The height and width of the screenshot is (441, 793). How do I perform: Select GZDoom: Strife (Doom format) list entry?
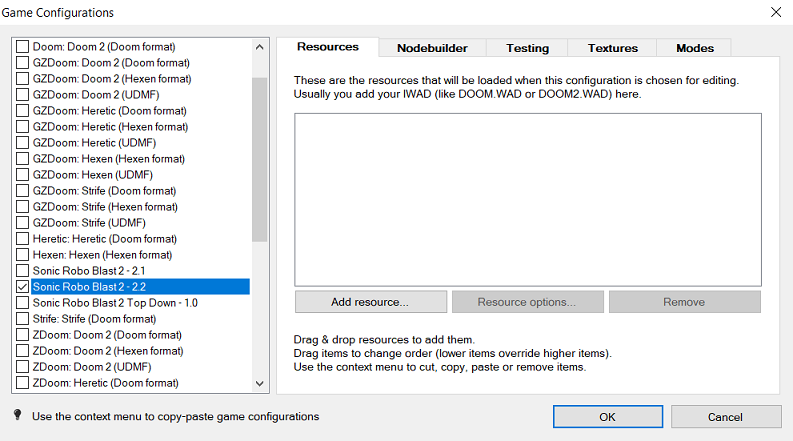click(x=104, y=191)
